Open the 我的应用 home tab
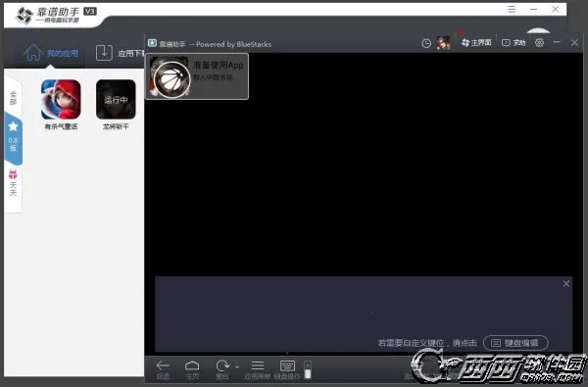The width and height of the screenshot is (588, 387). [51, 53]
